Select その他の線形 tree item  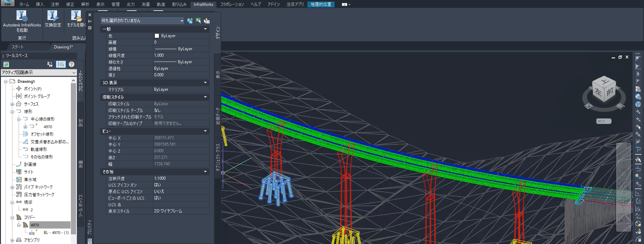(42, 157)
